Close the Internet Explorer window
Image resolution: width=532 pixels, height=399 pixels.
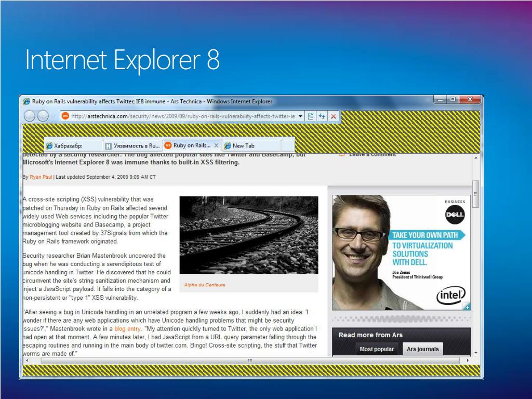tap(470, 99)
